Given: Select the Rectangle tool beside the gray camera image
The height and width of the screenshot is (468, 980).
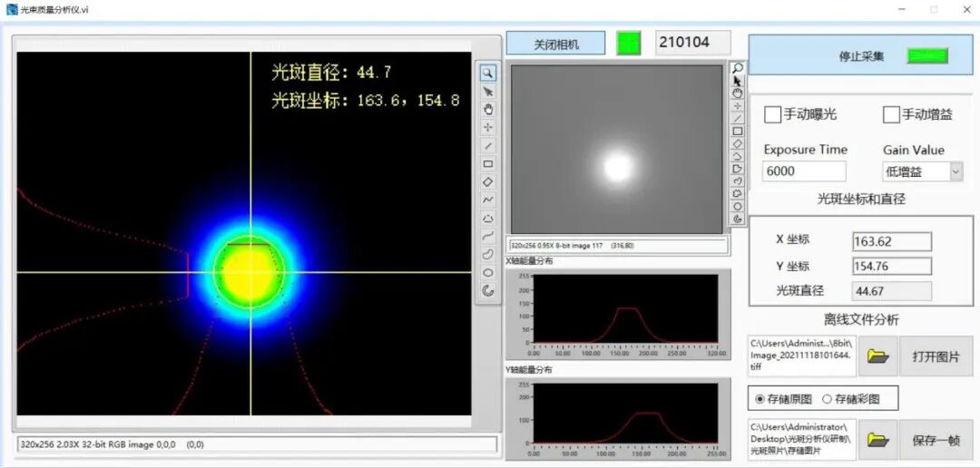Looking at the screenshot, I should tap(738, 132).
